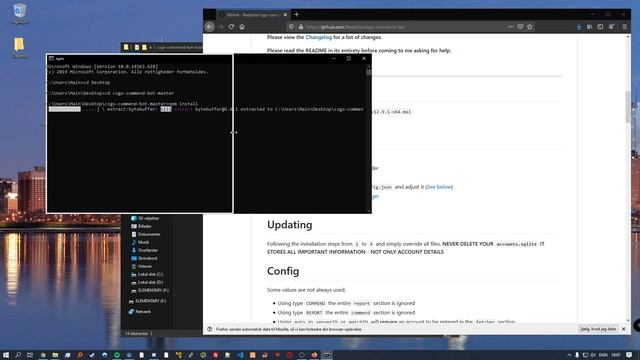The width and height of the screenshot is (640, 360).
Task: Close the GitHub browser tab
Action: coord(285,15)
